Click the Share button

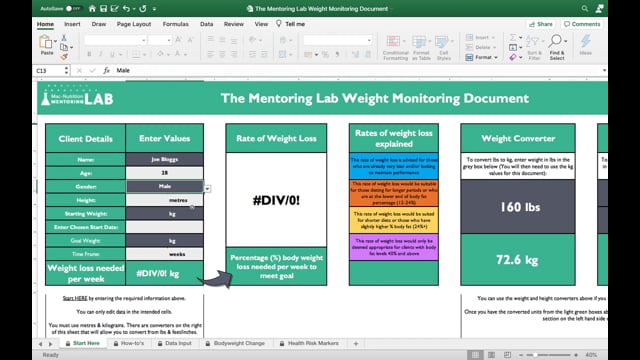(541, 24)
